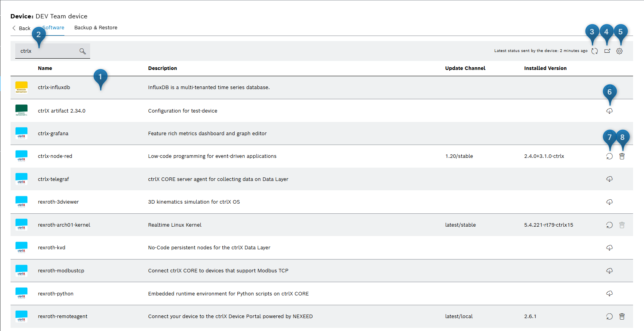Install rexroth-kvd using the cloud icon

tap(609, 248)
